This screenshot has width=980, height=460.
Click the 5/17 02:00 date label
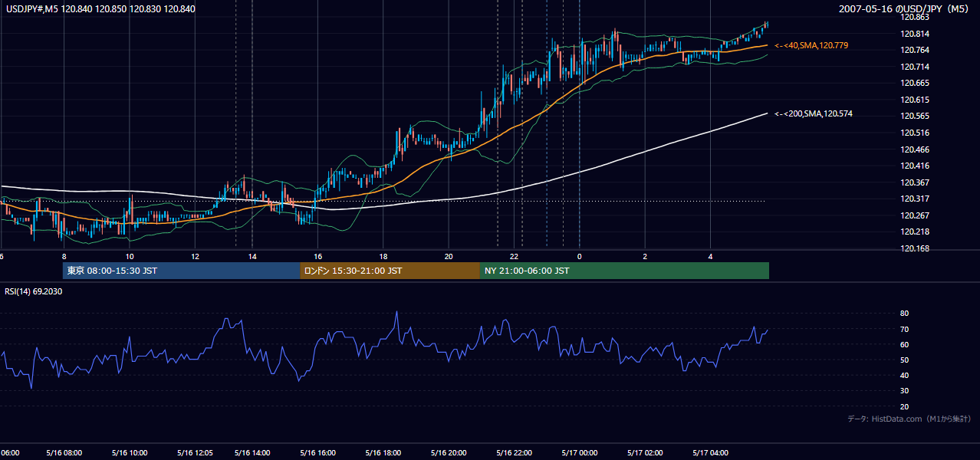pyautogui.click(x=645, y=453)
